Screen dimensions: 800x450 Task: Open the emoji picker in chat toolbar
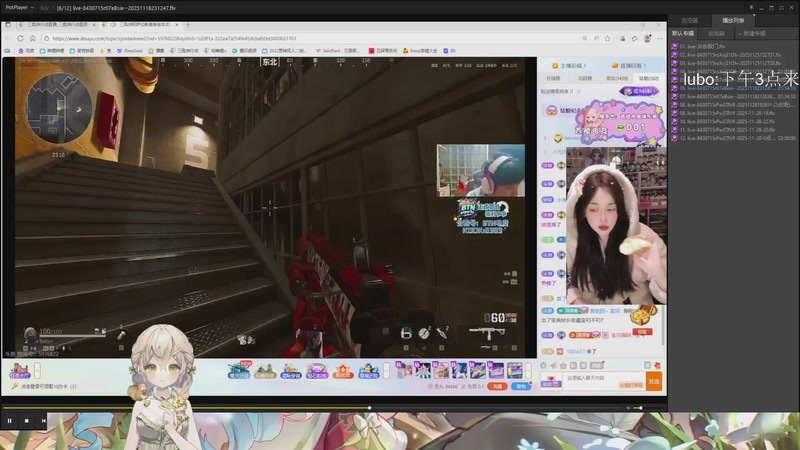click(544, 365)
